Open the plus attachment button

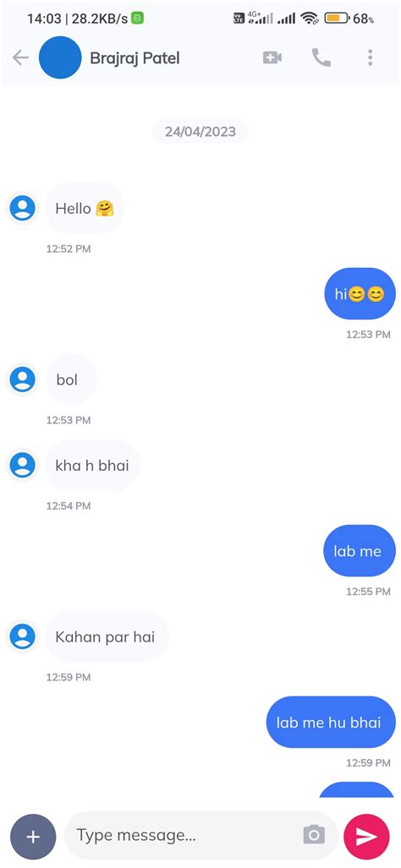coord(33,836)
